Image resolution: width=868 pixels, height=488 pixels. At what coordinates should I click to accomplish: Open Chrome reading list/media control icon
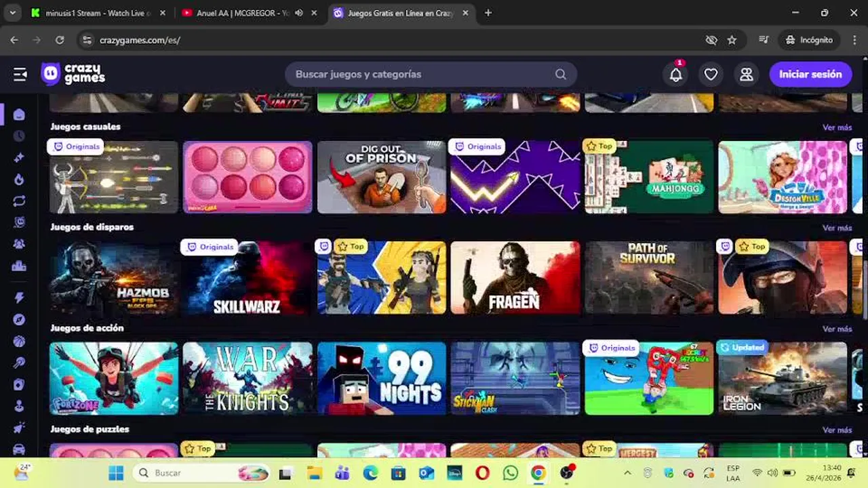click(x=764, y=40)
